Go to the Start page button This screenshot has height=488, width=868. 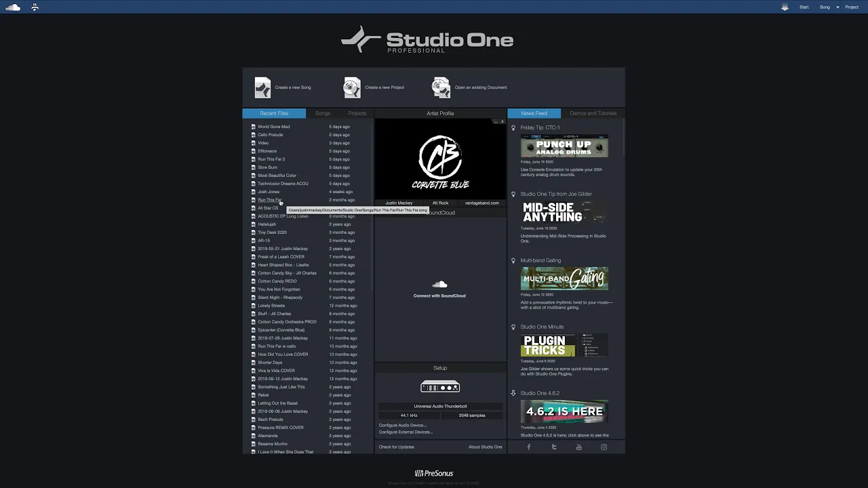(x=804, y=7)
